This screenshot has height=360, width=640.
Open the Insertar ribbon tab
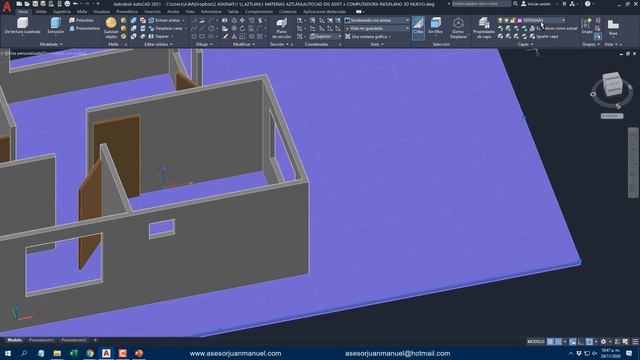[152, 12]
